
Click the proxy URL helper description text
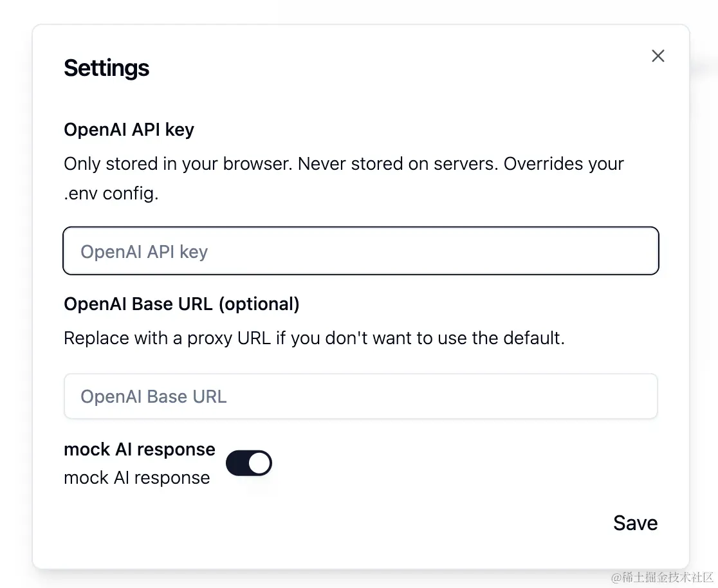pos(314,338)
